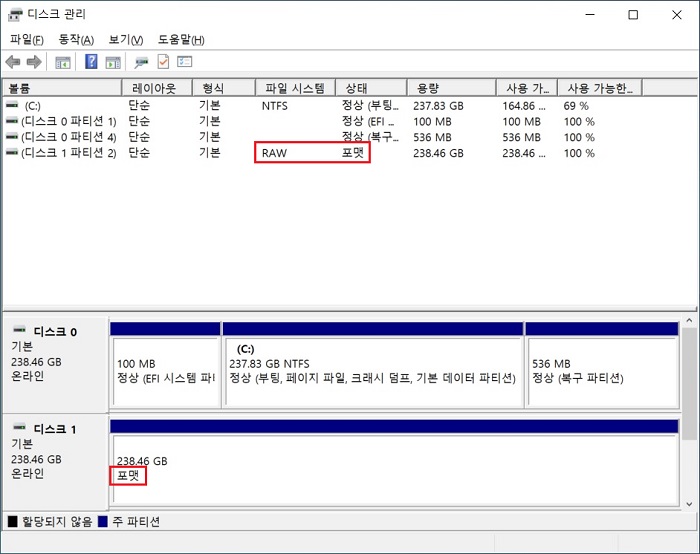
Task: Sort by the 용량 column header
Action: (x=452, y=88)
